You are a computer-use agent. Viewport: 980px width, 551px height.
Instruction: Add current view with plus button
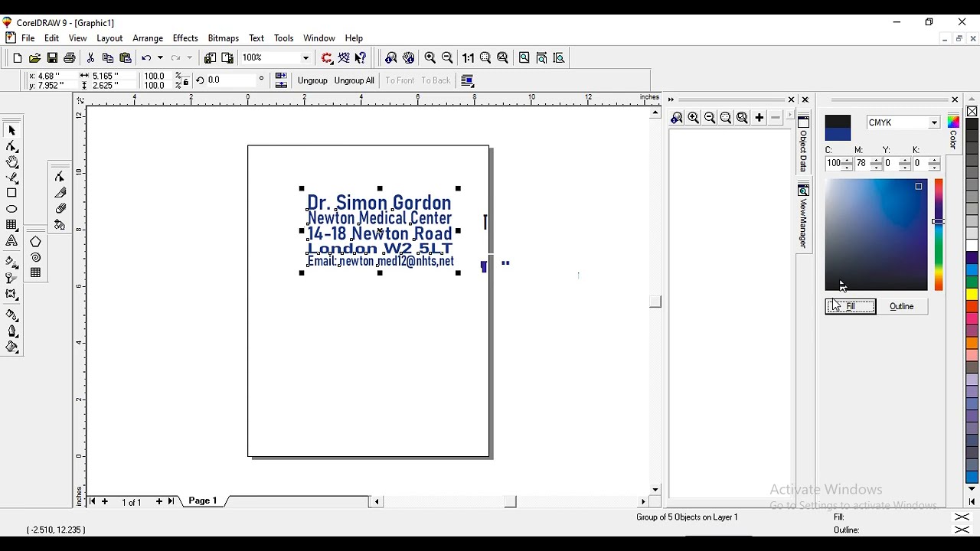(759, 118)
